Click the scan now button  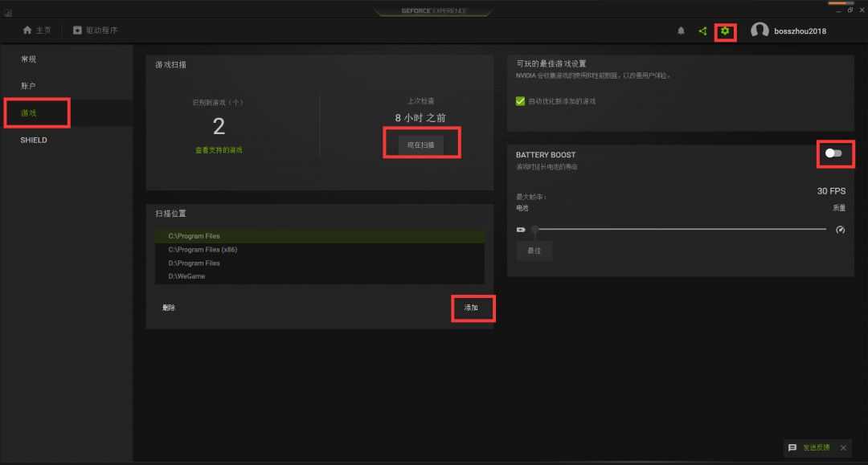(420, 145)
